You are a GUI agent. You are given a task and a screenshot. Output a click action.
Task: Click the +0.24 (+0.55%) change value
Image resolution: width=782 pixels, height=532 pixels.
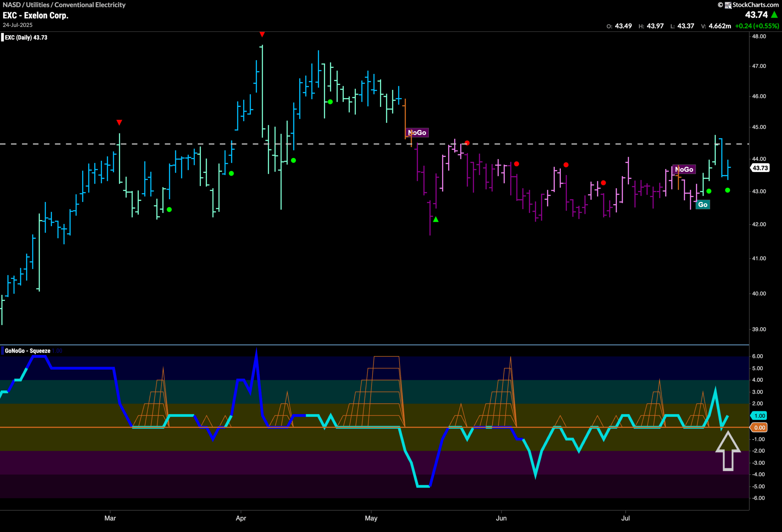click(757, 26)
